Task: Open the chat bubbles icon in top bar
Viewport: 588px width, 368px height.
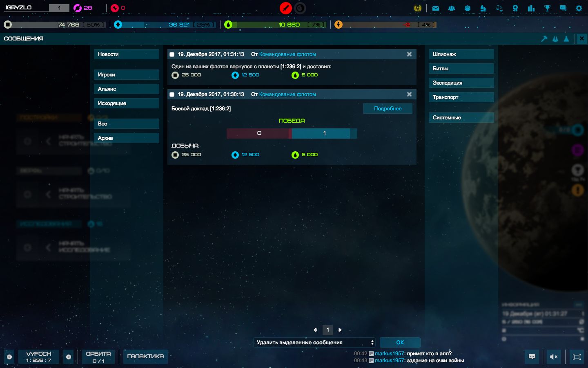Action: [563, 8]
